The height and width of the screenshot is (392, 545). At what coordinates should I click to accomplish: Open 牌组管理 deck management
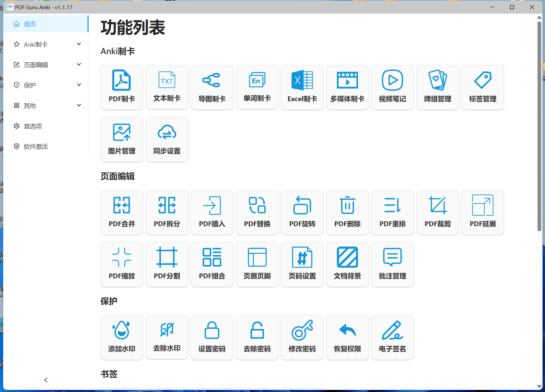438,88
